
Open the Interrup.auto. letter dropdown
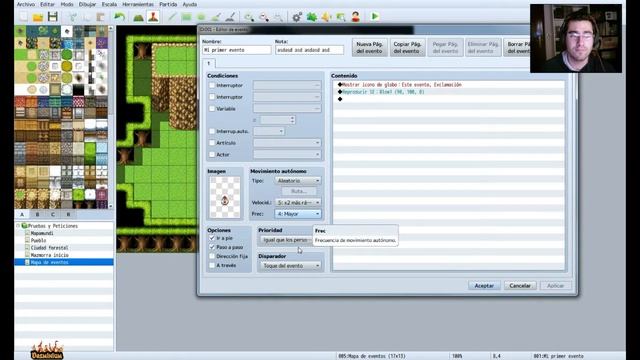(269, 131)
